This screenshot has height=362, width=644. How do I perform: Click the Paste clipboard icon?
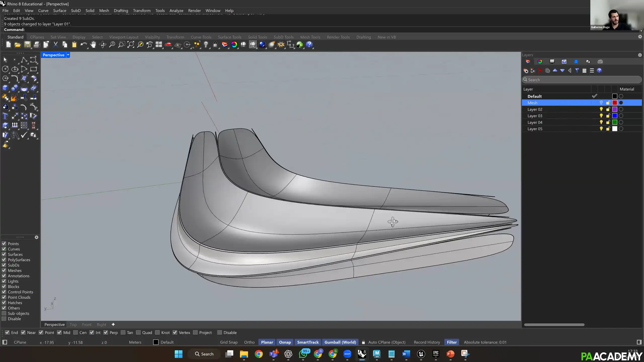coord(74,45)
